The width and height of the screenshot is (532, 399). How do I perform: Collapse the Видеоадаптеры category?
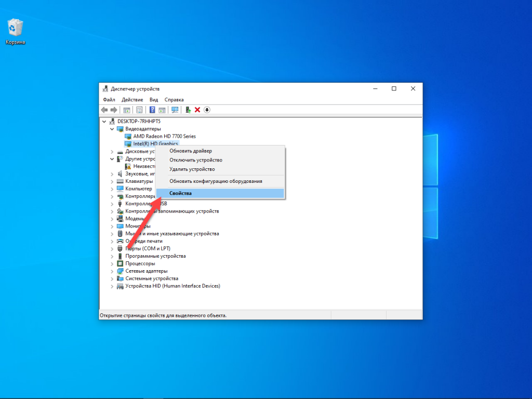click(x=112, y=129)
